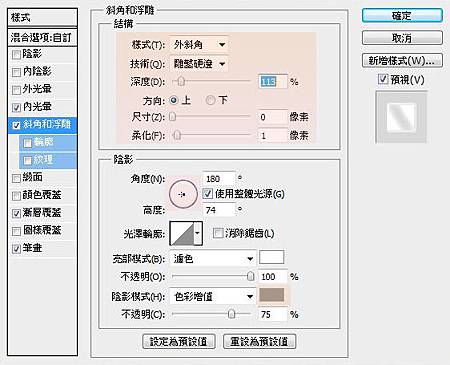The width and height of the screenshot is (450, 365).
Task: Select the 內光暈 inner glow list label
Action: click(37, 107)
